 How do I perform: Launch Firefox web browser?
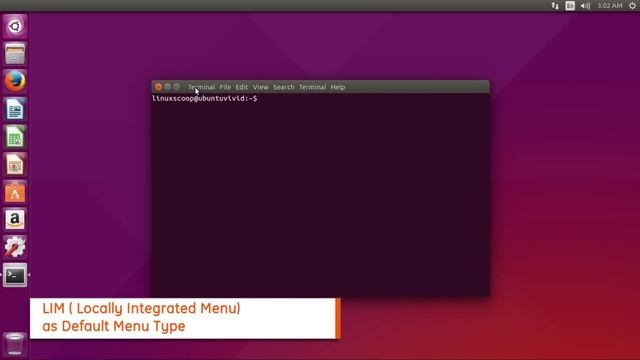coord(15,81)
